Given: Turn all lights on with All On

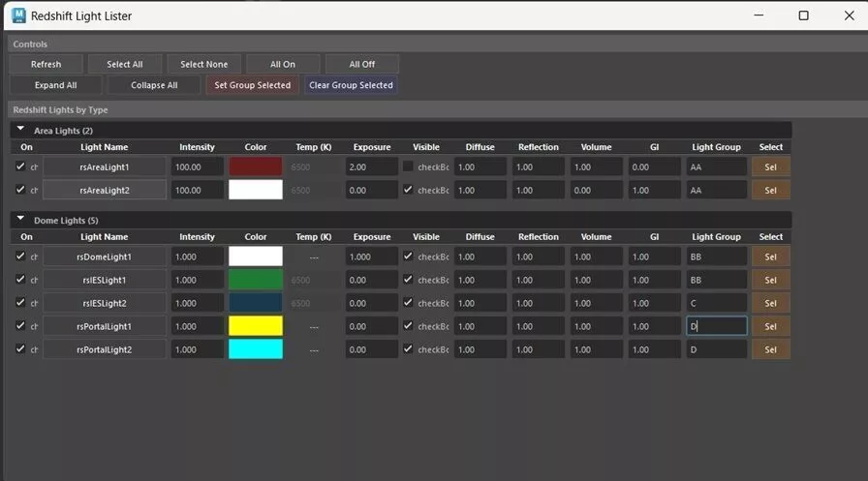Looking at the screenshot, I should point(282,64).
